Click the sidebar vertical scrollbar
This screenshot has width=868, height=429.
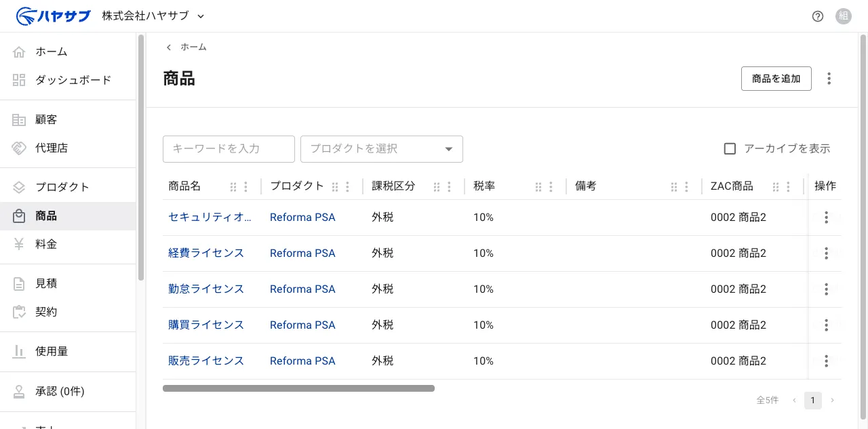141,157
